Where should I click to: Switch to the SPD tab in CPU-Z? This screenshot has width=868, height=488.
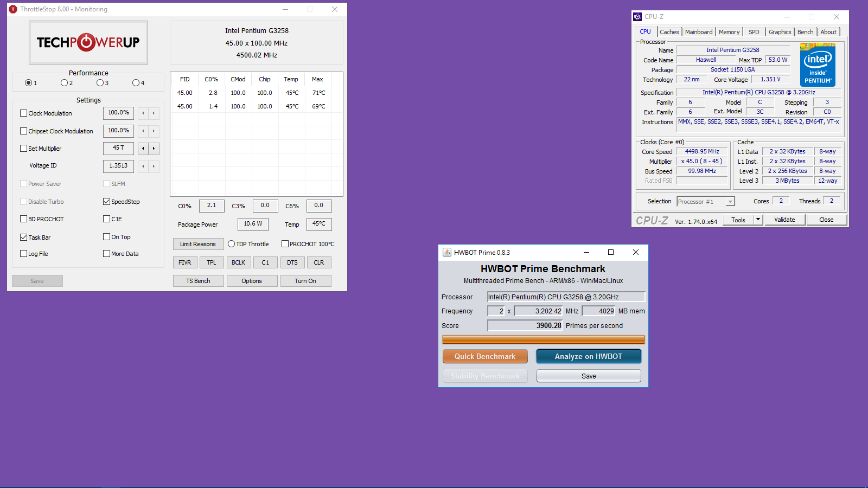click(754, 32)
